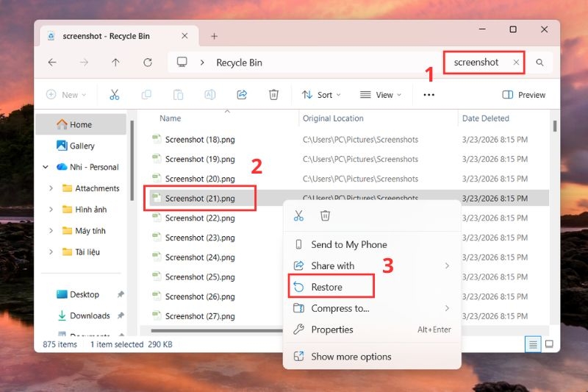Choose Show more options
This screenshot has height=392, width=588.
click(x=372, y=357)
